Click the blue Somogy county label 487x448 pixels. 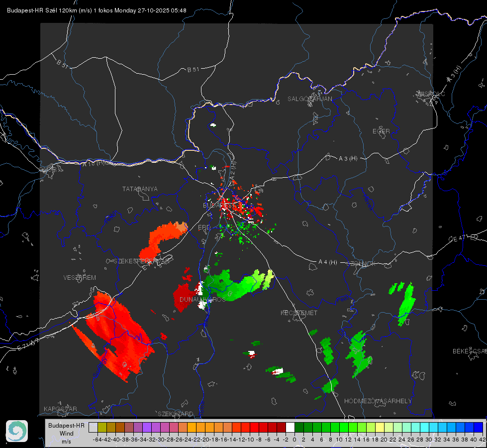tap(99, 368)
